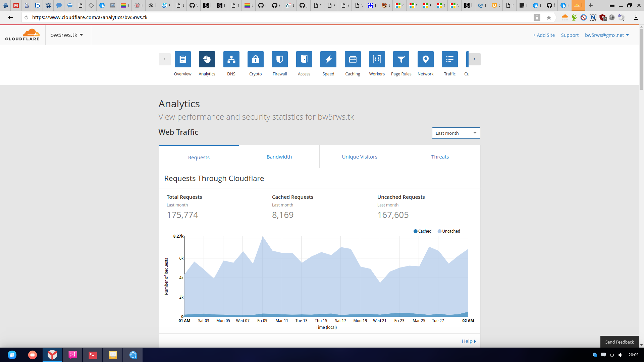Open the Traffic list icon
Screen dimensions: 644x362
pos(449,59)
